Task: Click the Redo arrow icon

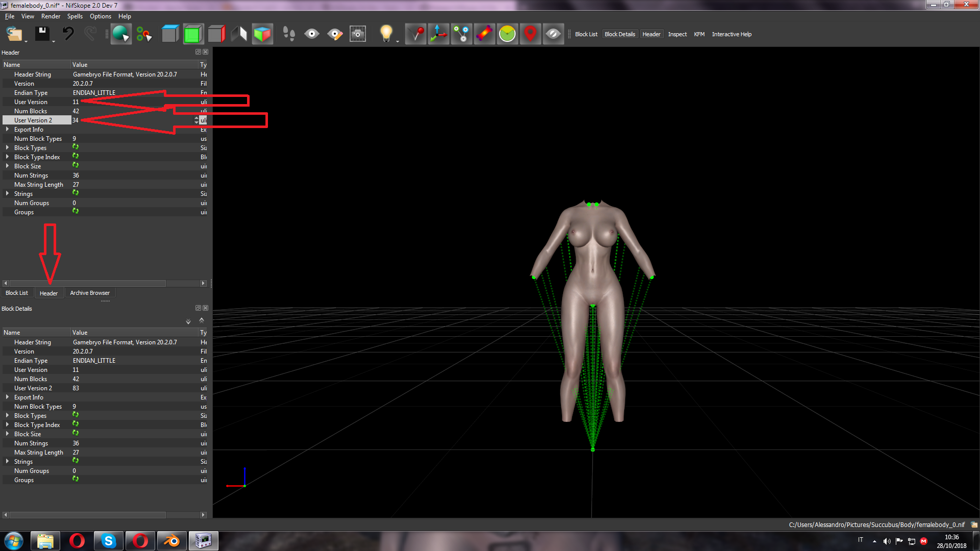Action: pos(90,34)
